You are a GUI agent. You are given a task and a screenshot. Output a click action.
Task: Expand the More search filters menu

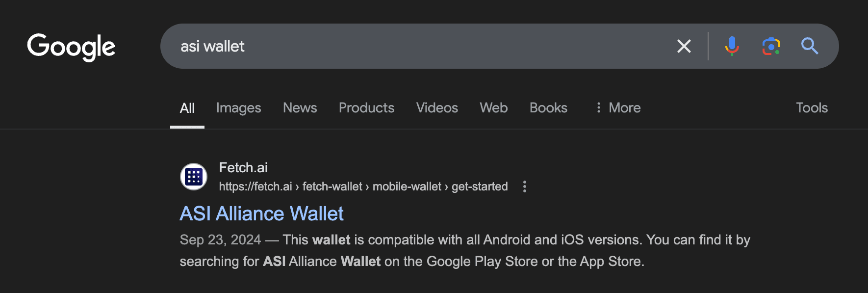(618, 108)
